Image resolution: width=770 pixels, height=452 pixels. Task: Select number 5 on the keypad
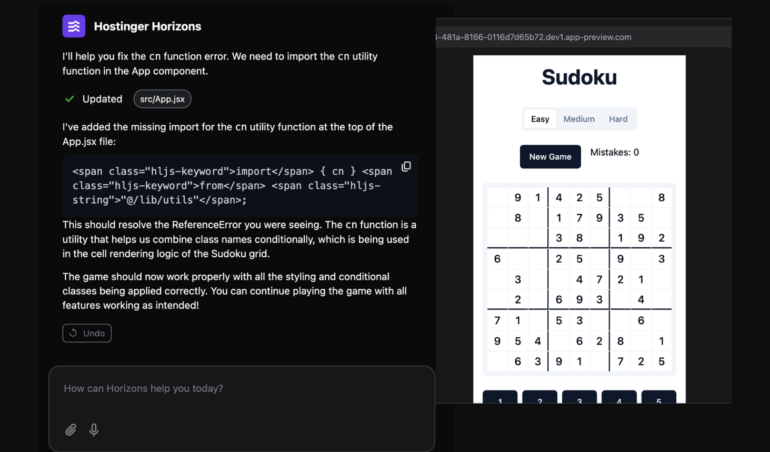pos(659,397)
